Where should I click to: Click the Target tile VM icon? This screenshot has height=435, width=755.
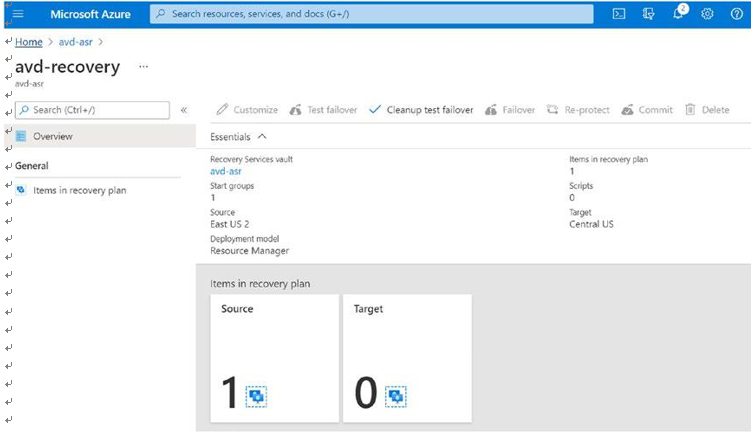tap(396, 396)
